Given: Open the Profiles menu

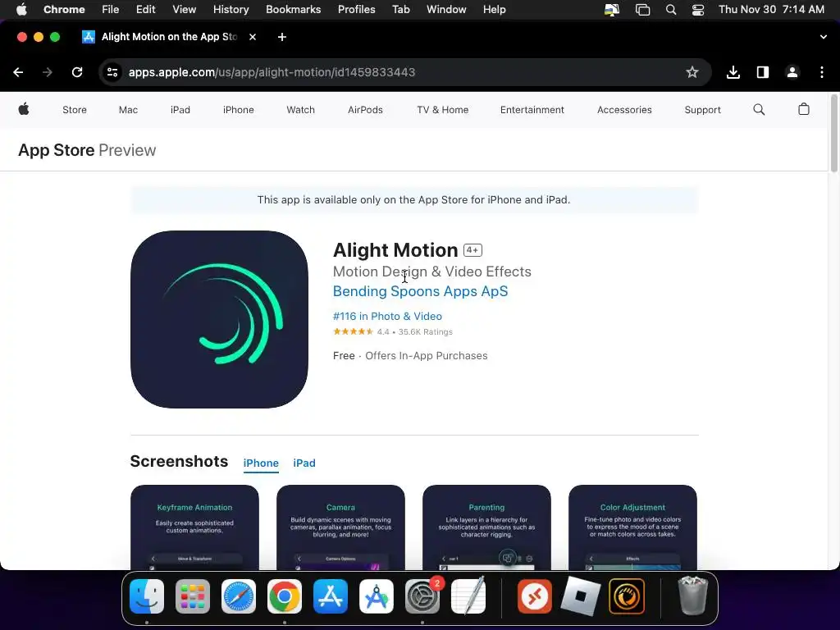Looking at the screenshot, I should pyautogui.click(x=357, y=10).
